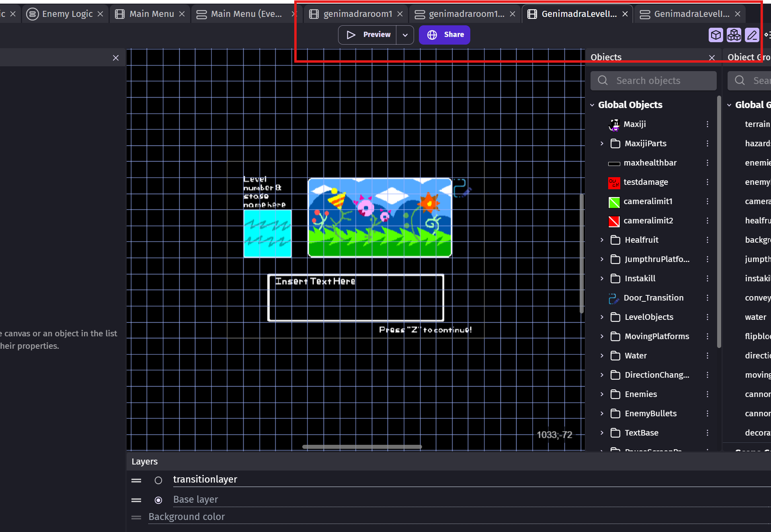This screenshot has height=532, width=771.
Task: Click the pencil edit properties icon
Action: [x=752, y=35]
